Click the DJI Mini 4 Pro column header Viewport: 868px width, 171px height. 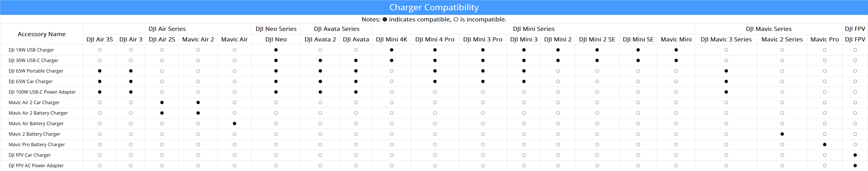(435, 40)
